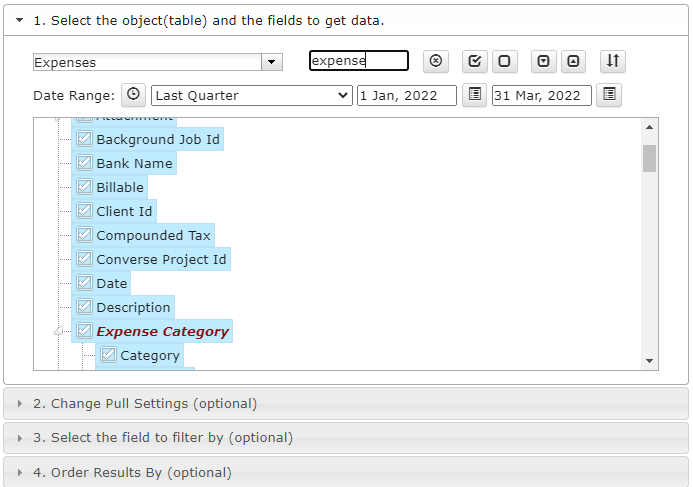Open the start date calendar picker
693x487 pixels.
[x=475, y=95]
